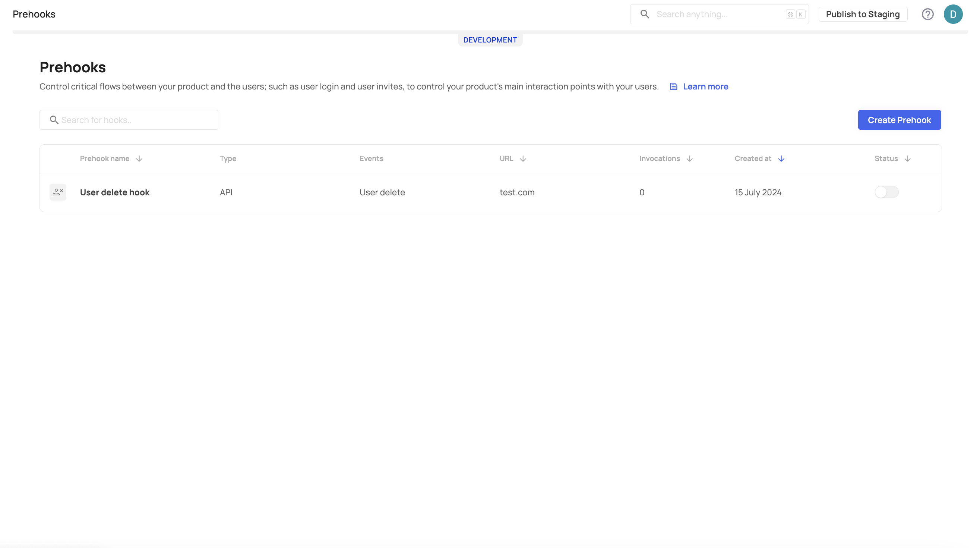Click the document icon beside Learn more

pyautogui.click(x=673, y=86)
